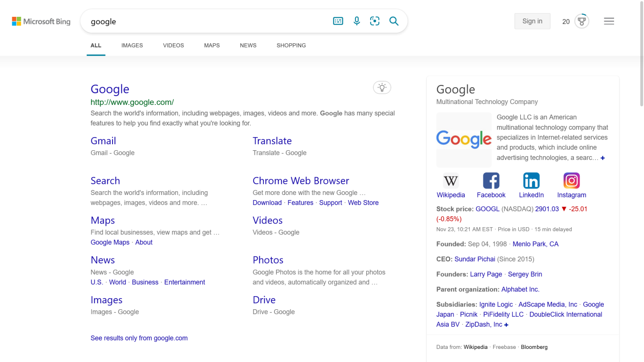Click the Sergey Brin link

pos(525,274)
